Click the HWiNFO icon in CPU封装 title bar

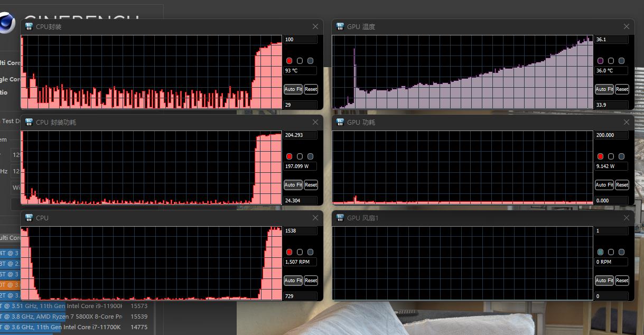coord(29,26)
